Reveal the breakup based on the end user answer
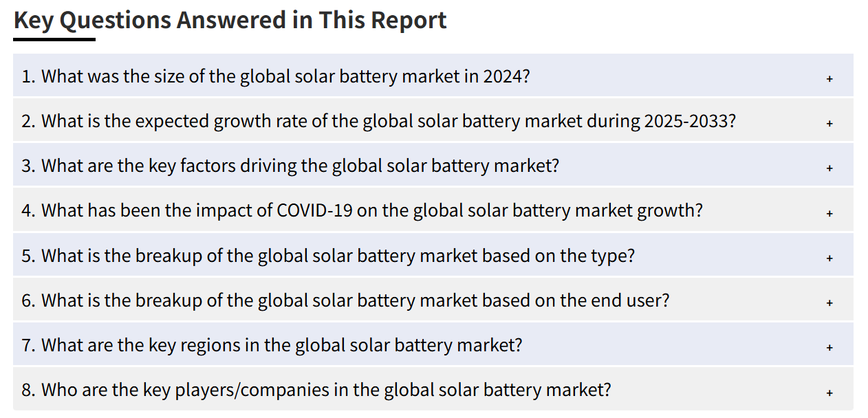The width and height of the screenshot is (868, 418). click(345, 300)
